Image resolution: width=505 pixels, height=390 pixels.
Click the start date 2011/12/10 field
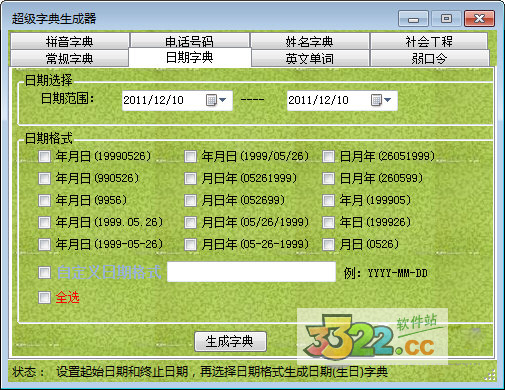(x=177, y=100)
